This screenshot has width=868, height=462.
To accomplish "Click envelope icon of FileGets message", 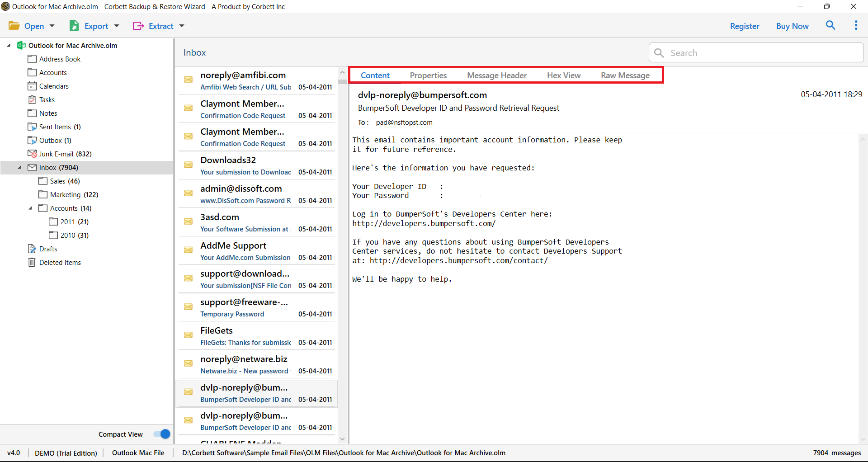I will click(189, 335).
